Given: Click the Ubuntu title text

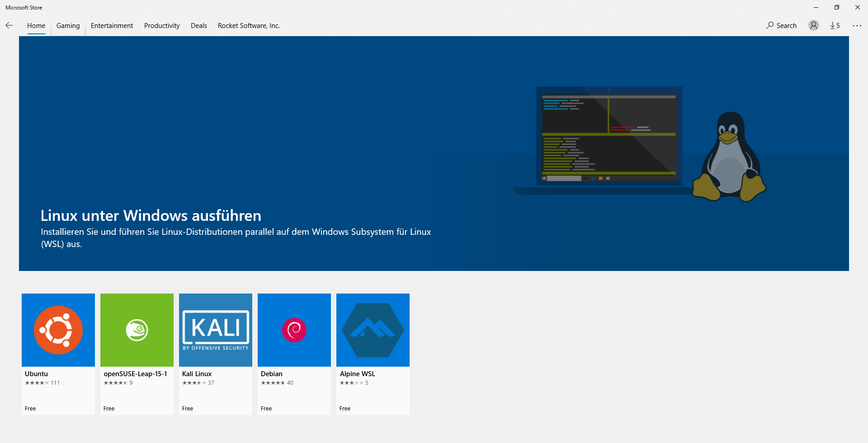Looking at the screenshot, I should click(36, 374).
